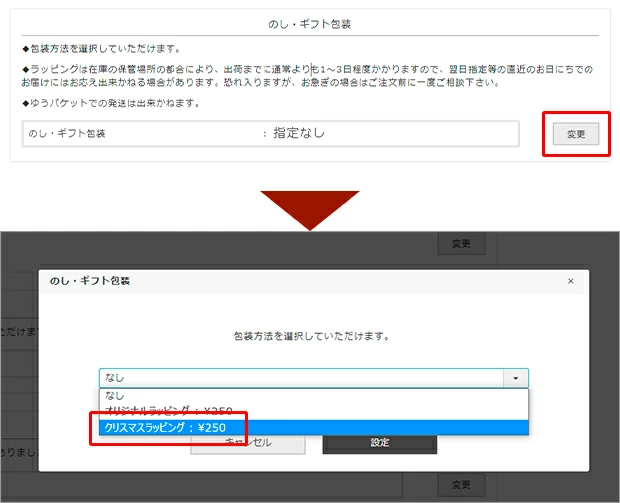This screenshot has height=503, width=620.
Task: Click the 指定なし value in the gift row
Action: [300, 133]
